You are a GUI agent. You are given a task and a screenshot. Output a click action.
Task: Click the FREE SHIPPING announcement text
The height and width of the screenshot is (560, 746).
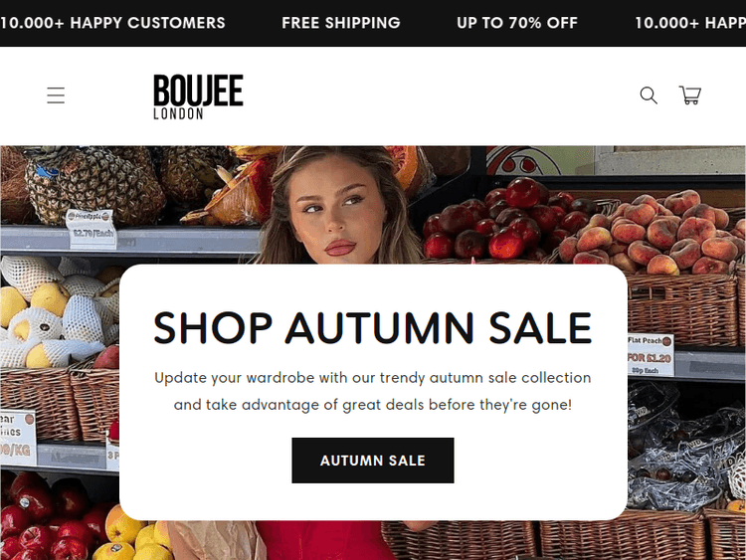click(x=340, y=23)
